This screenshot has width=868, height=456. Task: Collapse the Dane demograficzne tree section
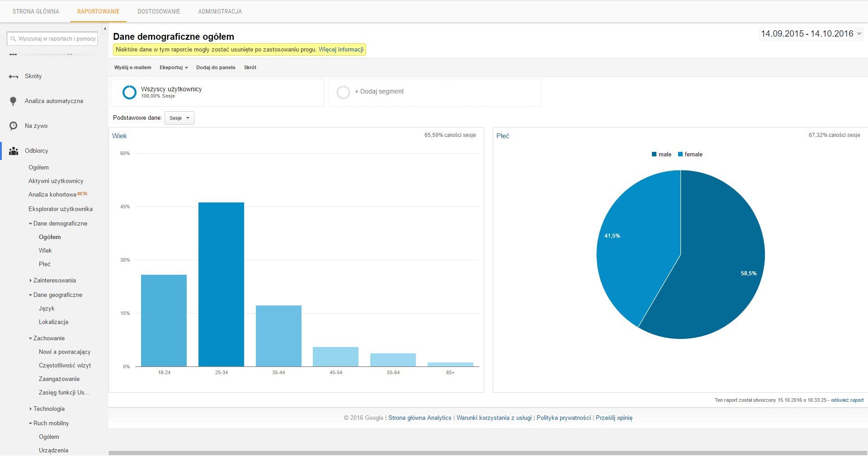click(x=30, y=224)
